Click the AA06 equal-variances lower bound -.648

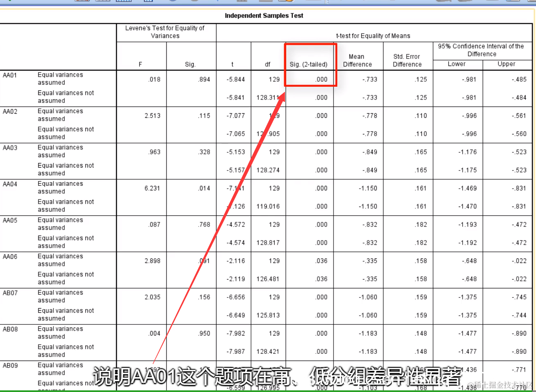click(x=469, y=261)
